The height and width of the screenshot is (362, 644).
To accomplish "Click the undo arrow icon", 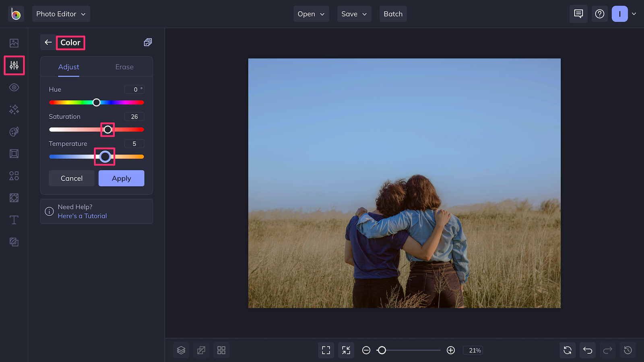I will (x=588, y=350).
